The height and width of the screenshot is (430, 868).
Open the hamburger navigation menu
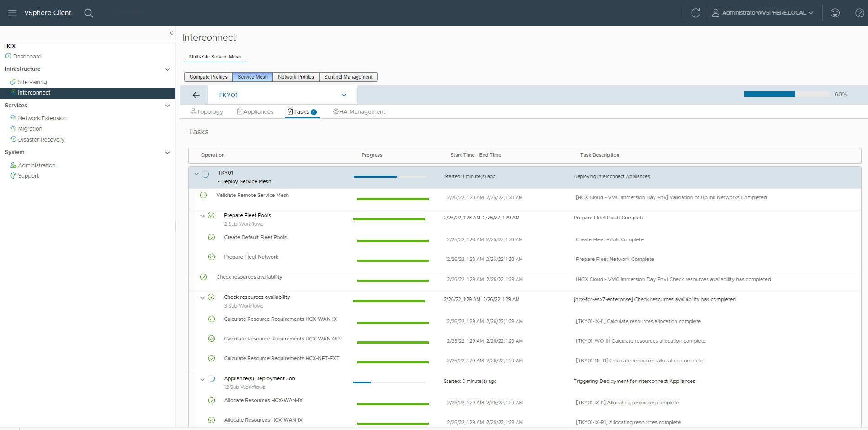tap(12, 13)
